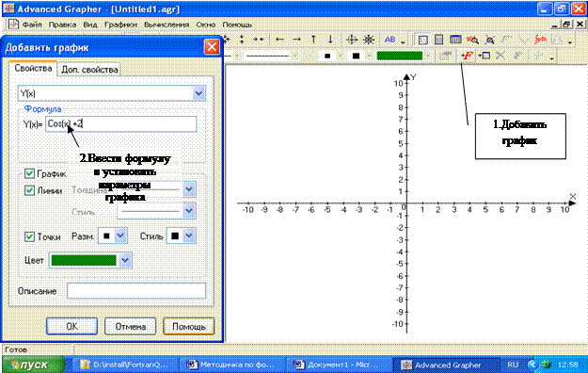This screenshot has height=373, width=588.
Task: Click the RU language indicator in tray
Action: pos(513,365)
